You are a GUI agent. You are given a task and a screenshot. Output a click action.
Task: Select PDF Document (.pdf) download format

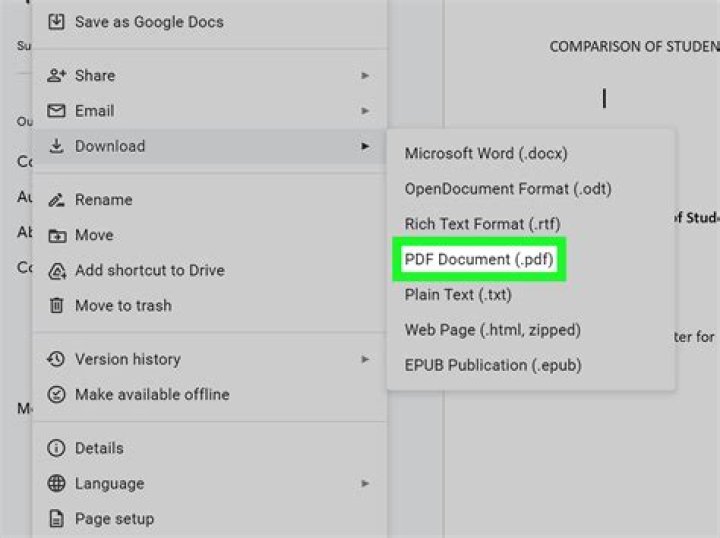pyautogui.click(x=479, y=260)
